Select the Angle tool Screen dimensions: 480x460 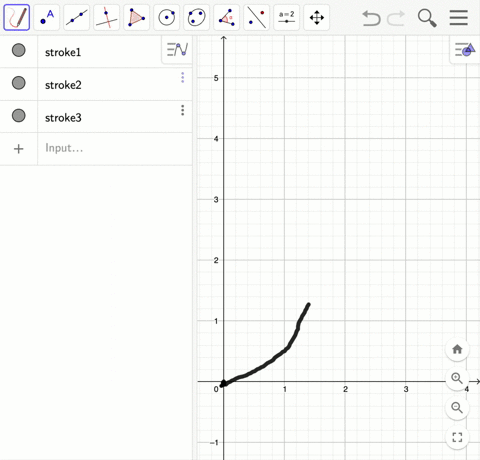[227, 17]
